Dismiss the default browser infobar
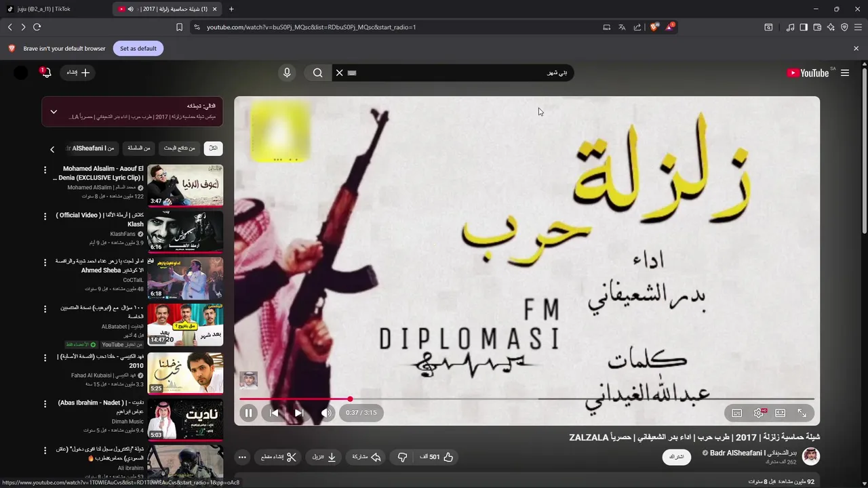The height and width of the screenshot is (488, 868). [856, 49]
